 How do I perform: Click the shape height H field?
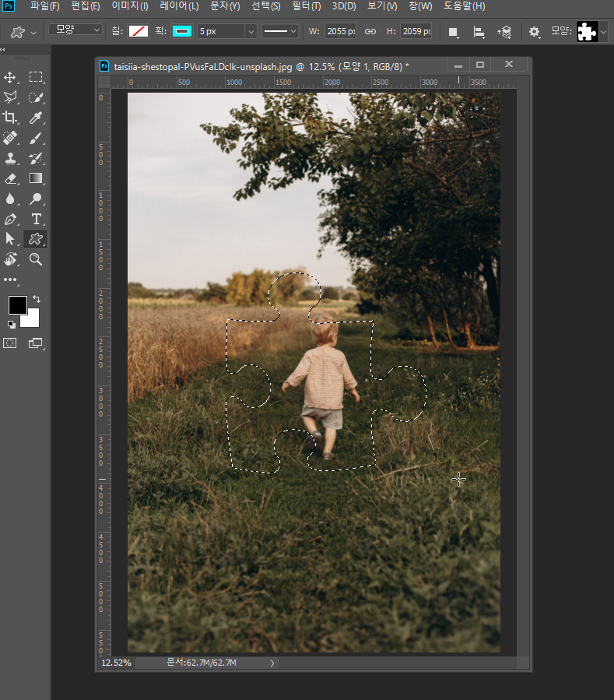pos(416,31)
